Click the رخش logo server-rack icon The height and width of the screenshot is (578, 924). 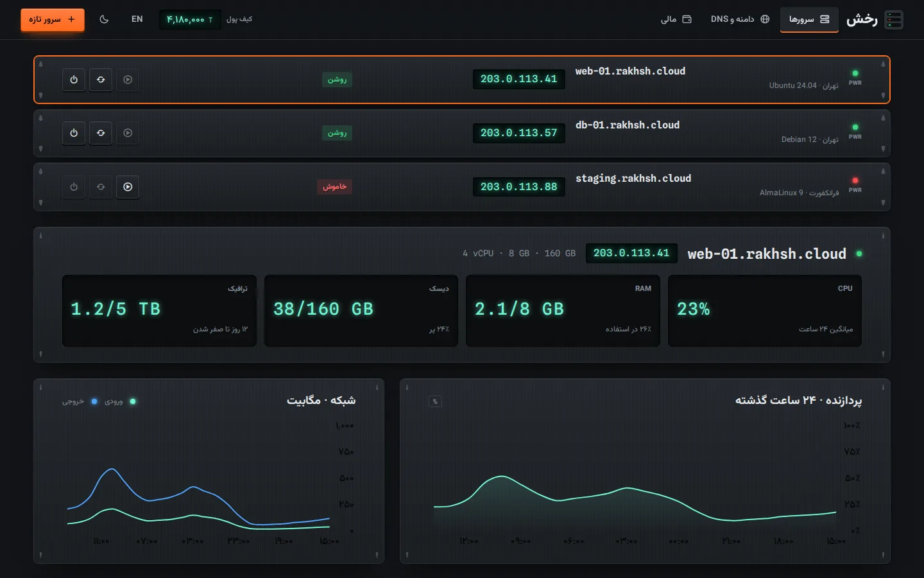coord(894,20)
